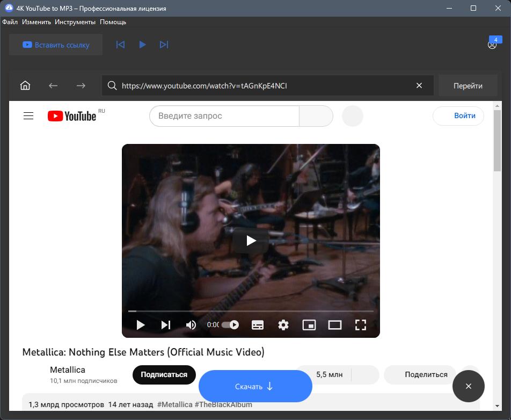Clear the URL with the X icon
This screenshot has height=420, width=511.
[419, 85]
